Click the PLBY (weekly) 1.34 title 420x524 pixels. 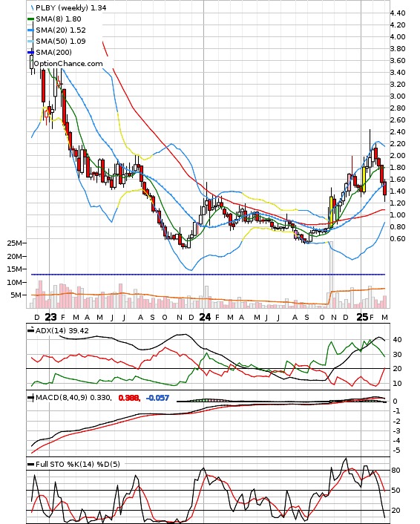(x=70, y=7)
